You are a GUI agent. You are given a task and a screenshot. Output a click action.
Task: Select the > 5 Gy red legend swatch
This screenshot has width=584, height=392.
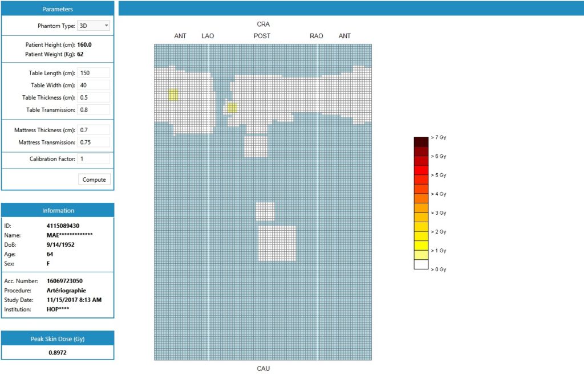click(x=421, y=170)
